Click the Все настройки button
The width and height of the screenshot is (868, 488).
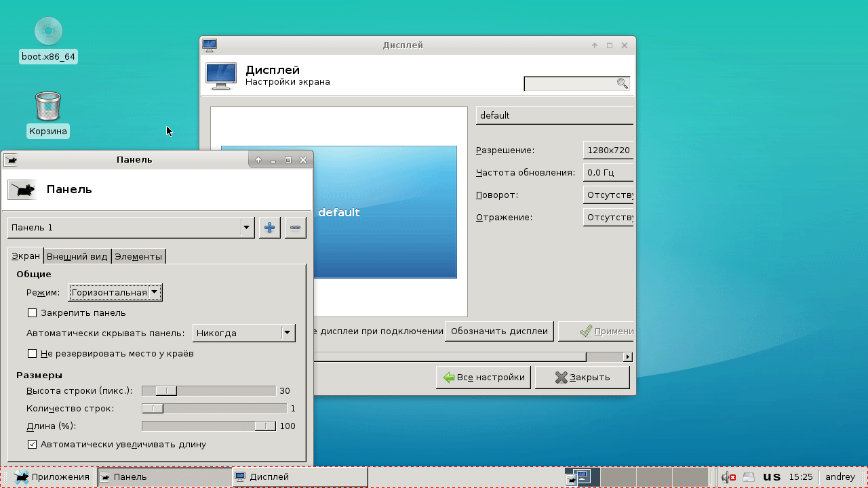(x=483, y=378)
